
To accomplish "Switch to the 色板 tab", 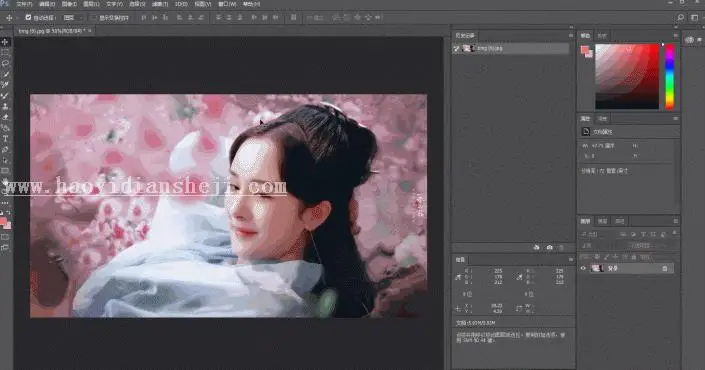I will coord(602,36).
